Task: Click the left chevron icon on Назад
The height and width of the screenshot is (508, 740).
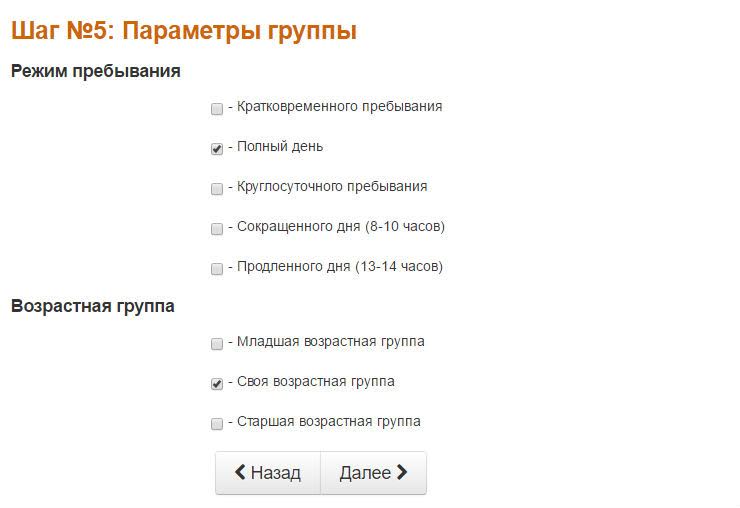Action: [240, 473]
